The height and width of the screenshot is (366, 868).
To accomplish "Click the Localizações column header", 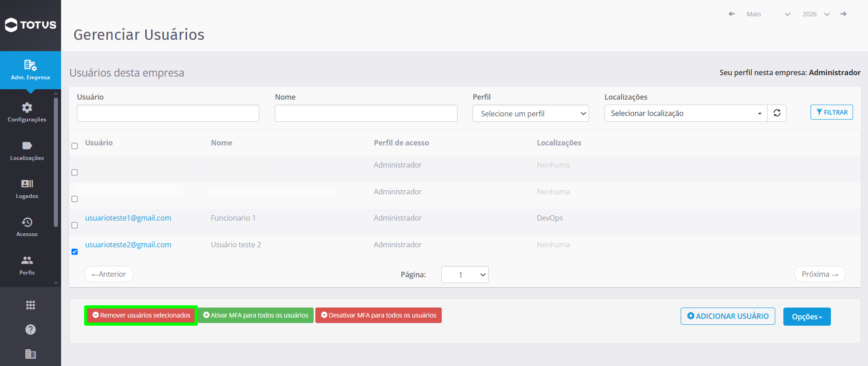I will pos(559,143).
